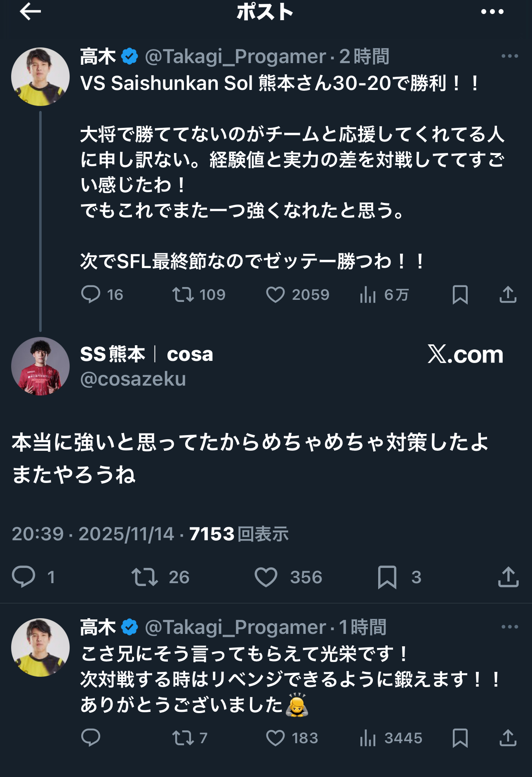Image resolution: width=532 pixels, height=777 pixels.
Task: Share cosa's main post
Action: pyautogui.click(x=508, y=577)
